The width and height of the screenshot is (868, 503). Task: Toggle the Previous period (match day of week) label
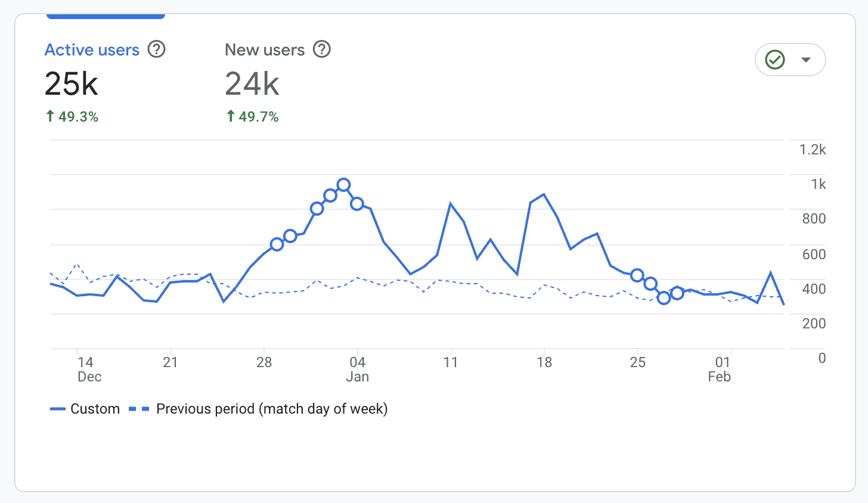point(272,409)
